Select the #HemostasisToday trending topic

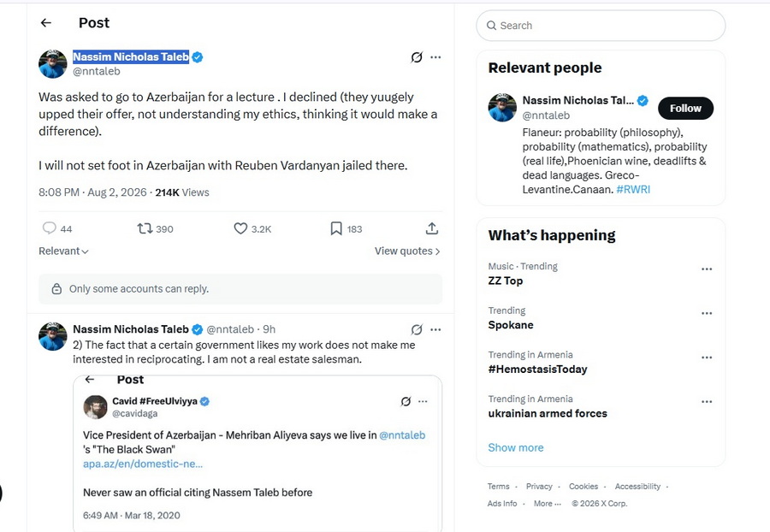[x=538, y=369]
